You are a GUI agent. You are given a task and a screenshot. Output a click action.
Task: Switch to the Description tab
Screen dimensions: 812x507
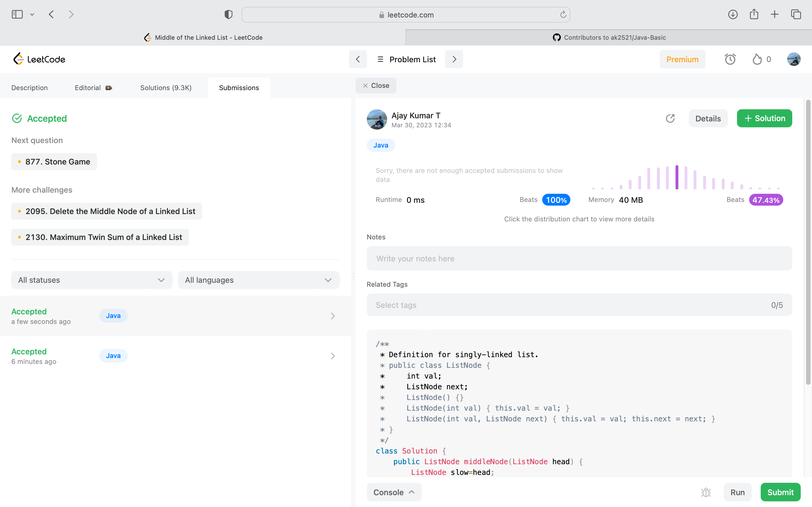(30, 88)
